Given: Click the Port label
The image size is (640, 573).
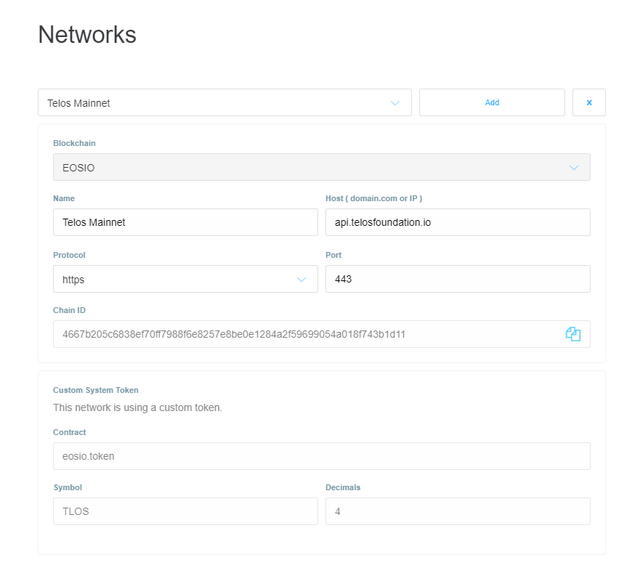Looking at the screenshot, I should coord(333,255).
